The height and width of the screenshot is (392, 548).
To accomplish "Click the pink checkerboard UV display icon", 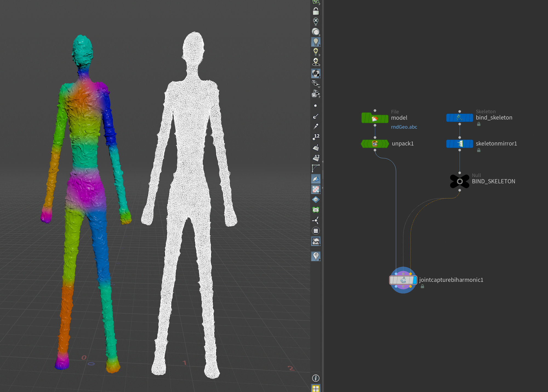I will coord(316,189).
